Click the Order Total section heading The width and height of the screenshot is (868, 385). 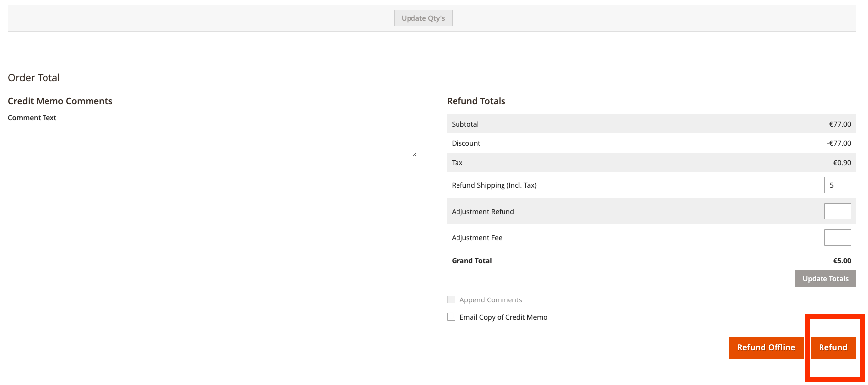point(34,78)
